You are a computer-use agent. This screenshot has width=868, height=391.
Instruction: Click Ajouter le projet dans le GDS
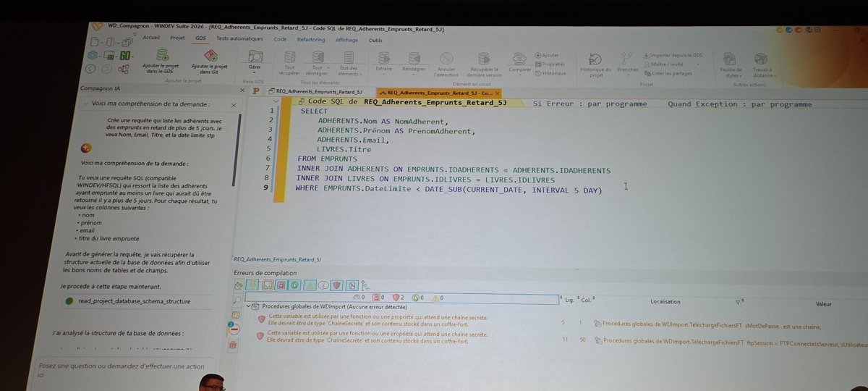(x=162, y=61)
